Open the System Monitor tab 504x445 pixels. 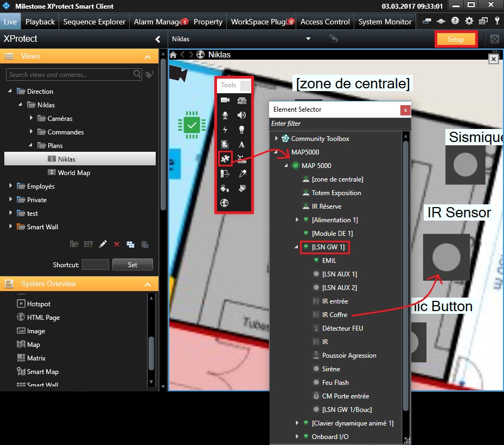pos(385,22)
